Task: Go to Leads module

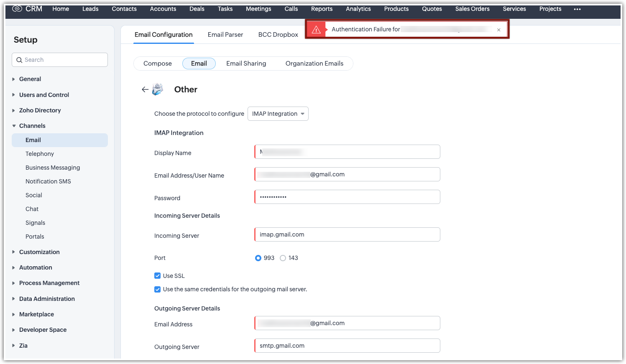Action: [90, 9]
